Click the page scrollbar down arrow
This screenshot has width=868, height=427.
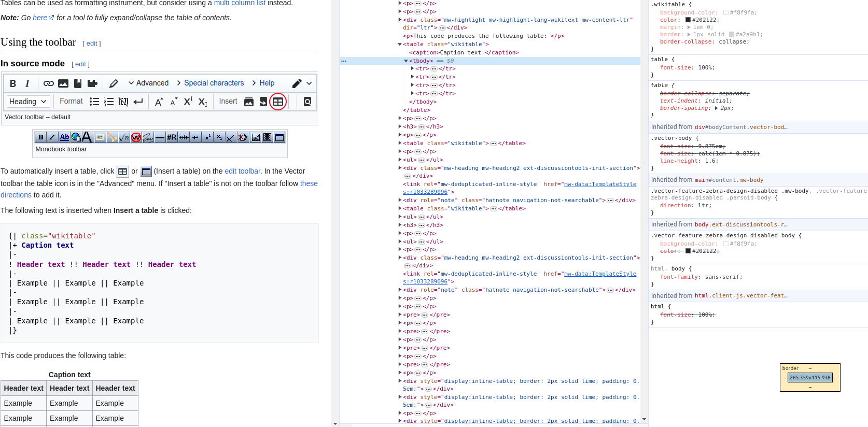[x=335, y=423]
